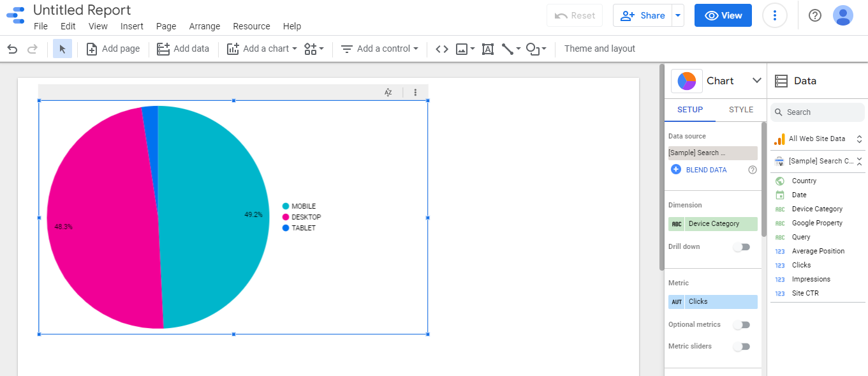
Task: Expand the chart type picker chevron
Action: pos(757,81)
